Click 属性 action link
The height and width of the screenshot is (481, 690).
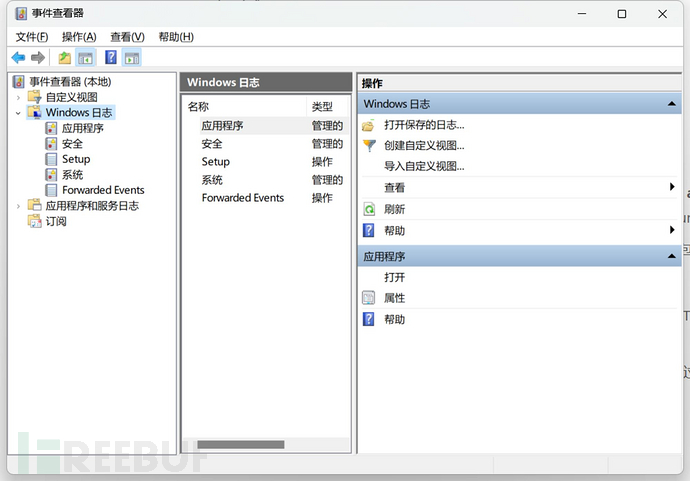[x=394, y=298]
